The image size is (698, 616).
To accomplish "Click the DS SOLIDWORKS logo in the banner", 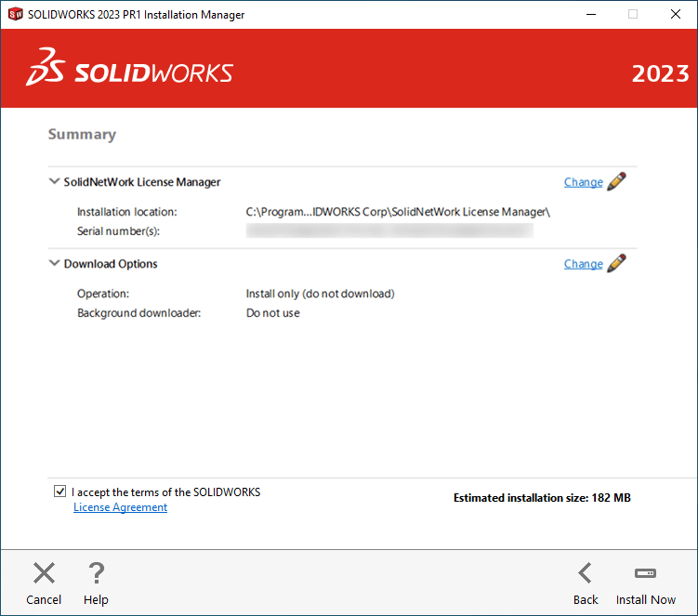I will (129, 68).
